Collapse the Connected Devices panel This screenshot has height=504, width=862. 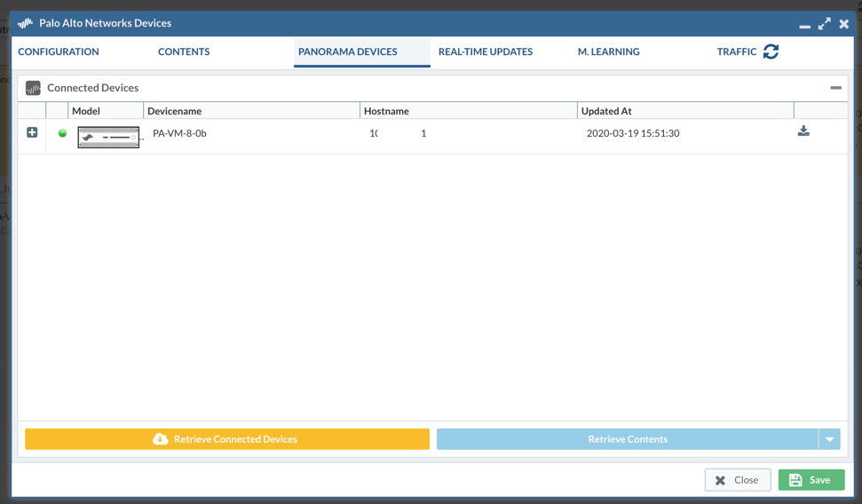click(835, 88)
